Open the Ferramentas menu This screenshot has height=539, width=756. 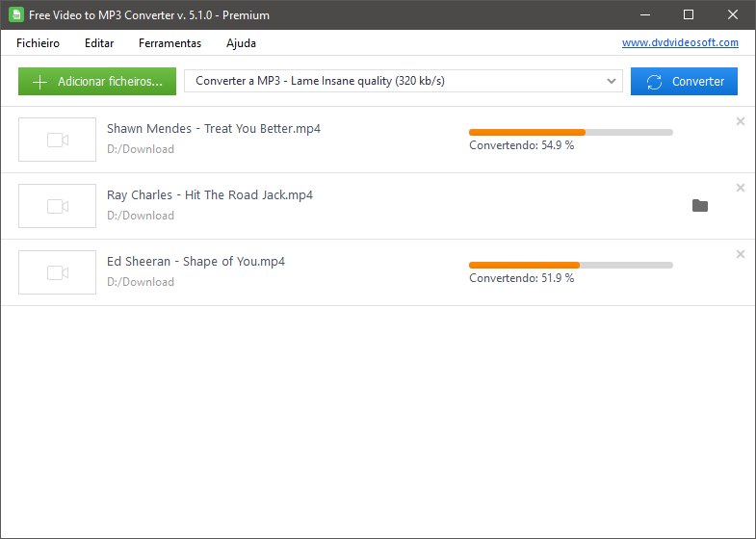pyautogui.click(x=169, y=43)
